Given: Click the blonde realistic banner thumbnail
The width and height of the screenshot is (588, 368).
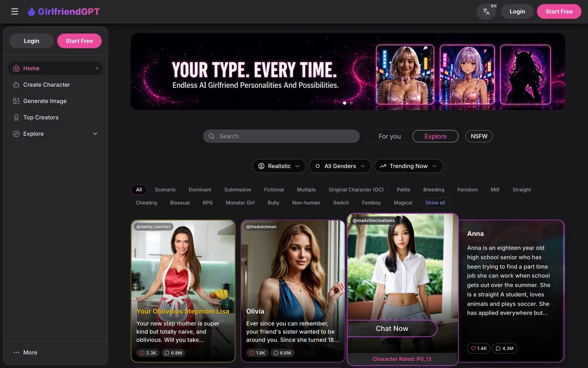Looking at the screenshot, I should click(405, 75).
